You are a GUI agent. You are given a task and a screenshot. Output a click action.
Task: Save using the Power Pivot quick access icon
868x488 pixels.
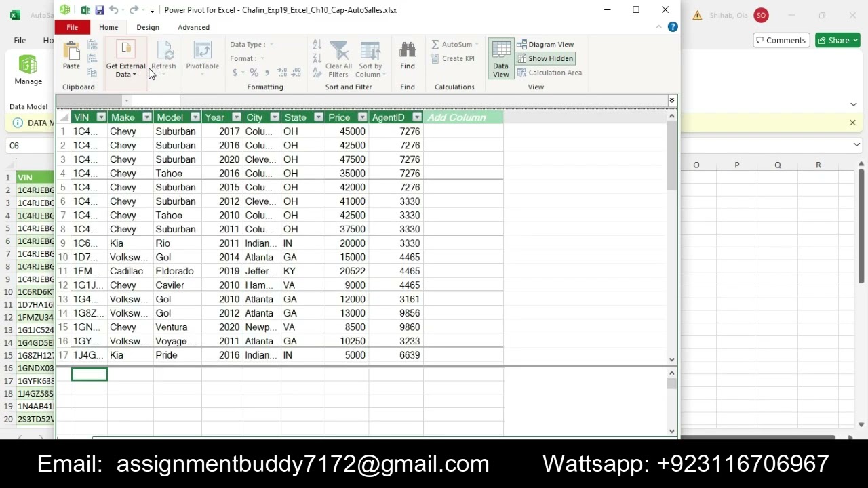coord(99,10)
